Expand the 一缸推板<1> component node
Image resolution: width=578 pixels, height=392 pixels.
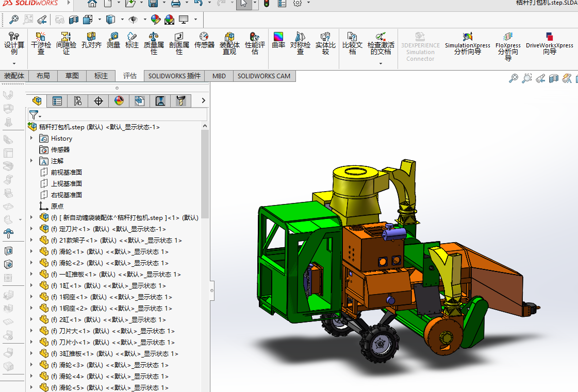tap(31, 274)
